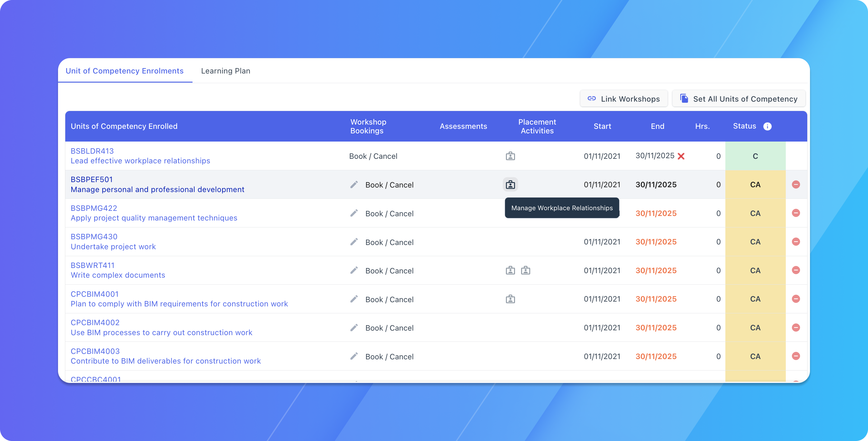Click the Placement Activities column header

[x=537, y=126]
